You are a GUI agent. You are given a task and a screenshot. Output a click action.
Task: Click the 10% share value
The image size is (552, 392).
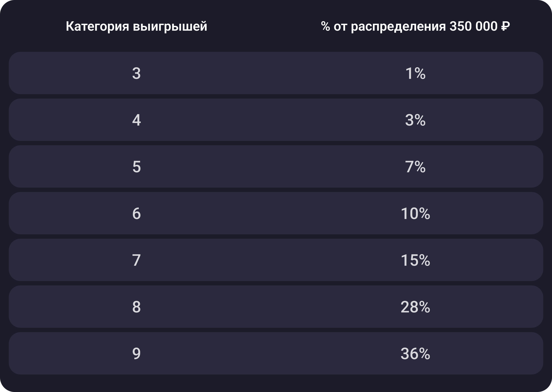pyautogui.click(x=415, y=214)
